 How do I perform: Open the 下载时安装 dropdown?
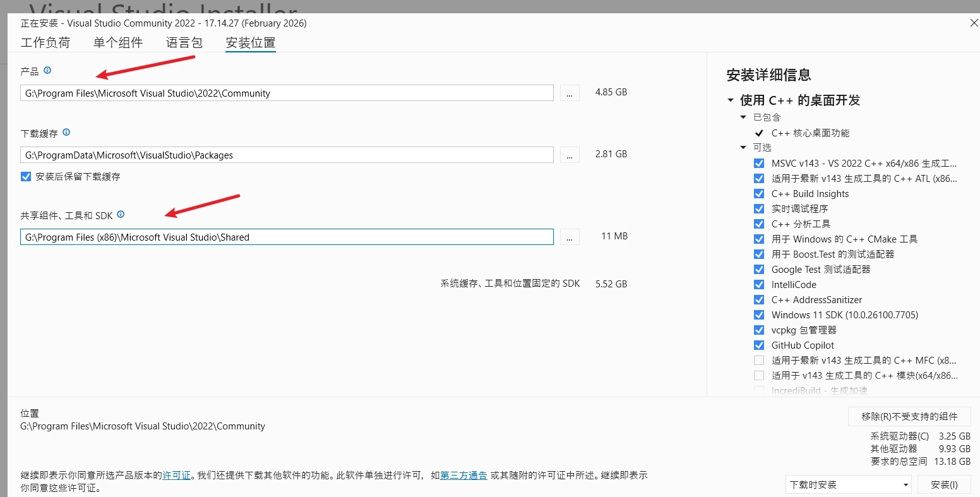tap(849, 485)
